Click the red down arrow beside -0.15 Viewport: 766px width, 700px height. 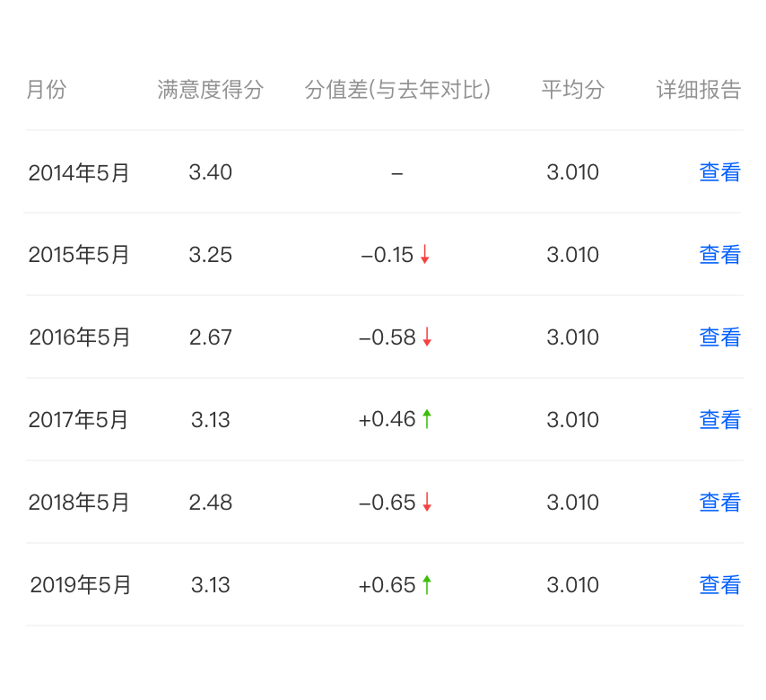click(x=424, y=254)
